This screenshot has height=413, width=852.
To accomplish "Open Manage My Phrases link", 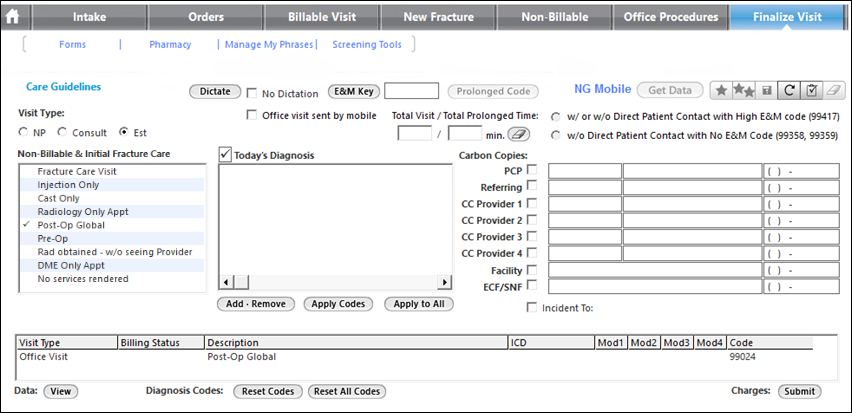I will (x=269, y=45).
